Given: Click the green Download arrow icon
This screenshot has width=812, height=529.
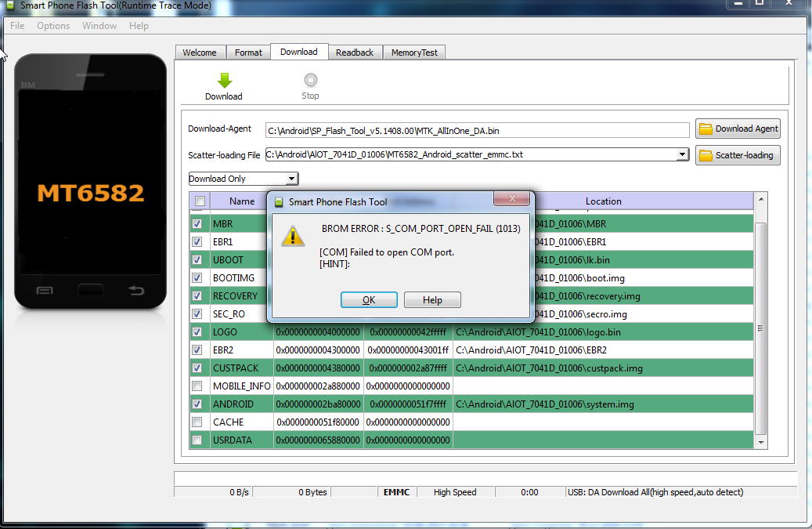Looking at the screenshot, I should pyautogui.click(x=224, y=80).
